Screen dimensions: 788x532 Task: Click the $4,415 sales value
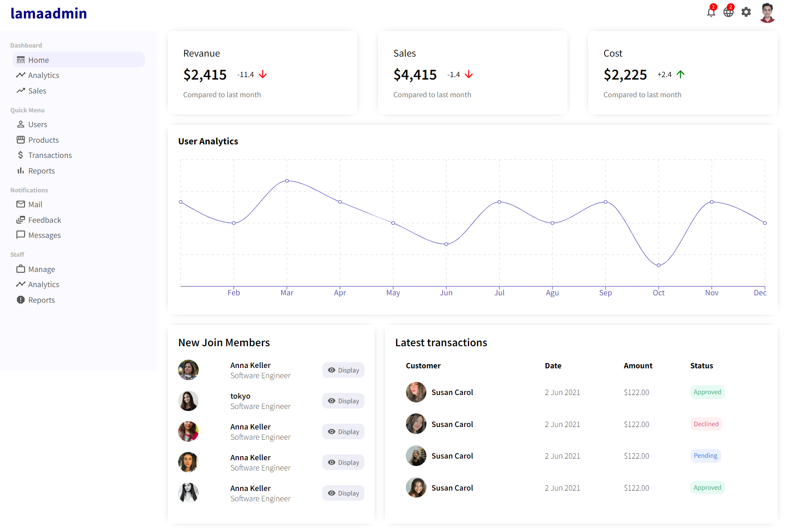click(415, 75)
